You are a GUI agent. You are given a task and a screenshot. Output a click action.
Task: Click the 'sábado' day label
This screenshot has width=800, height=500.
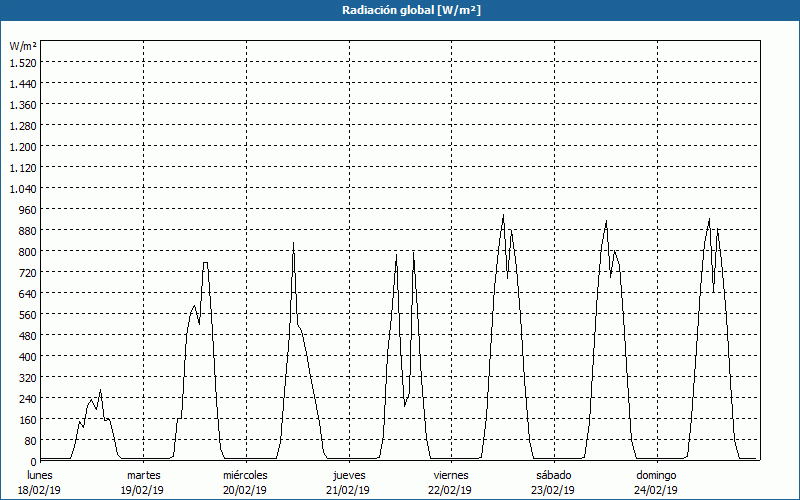pyautogui.click(x=554, y=475)
